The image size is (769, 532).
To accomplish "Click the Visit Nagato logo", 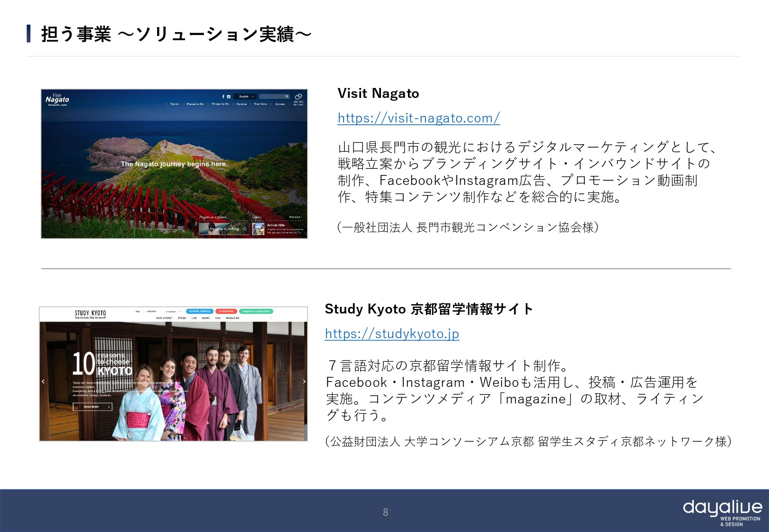I will point(57,99).
